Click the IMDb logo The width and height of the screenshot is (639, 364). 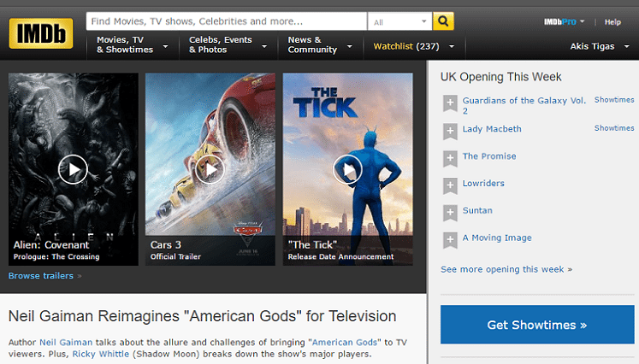(41, 33)
